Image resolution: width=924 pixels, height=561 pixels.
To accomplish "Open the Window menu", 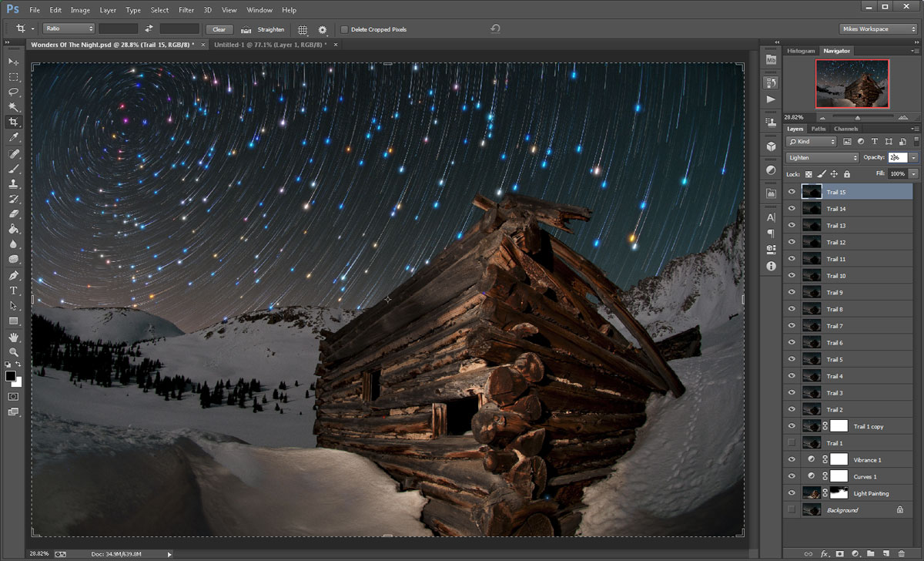I will (x=259, y=10).
